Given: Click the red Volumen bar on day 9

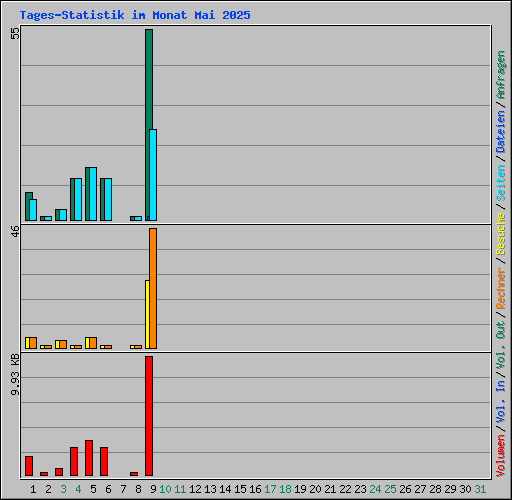Looking at the screenshot, I should [x=149, y=416].
